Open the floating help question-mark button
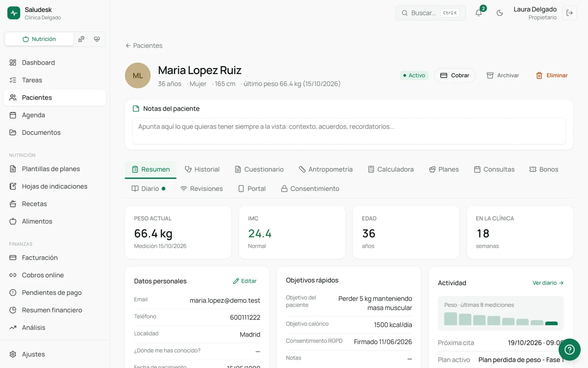The image size is (588, 368). [x=569, y=349]
